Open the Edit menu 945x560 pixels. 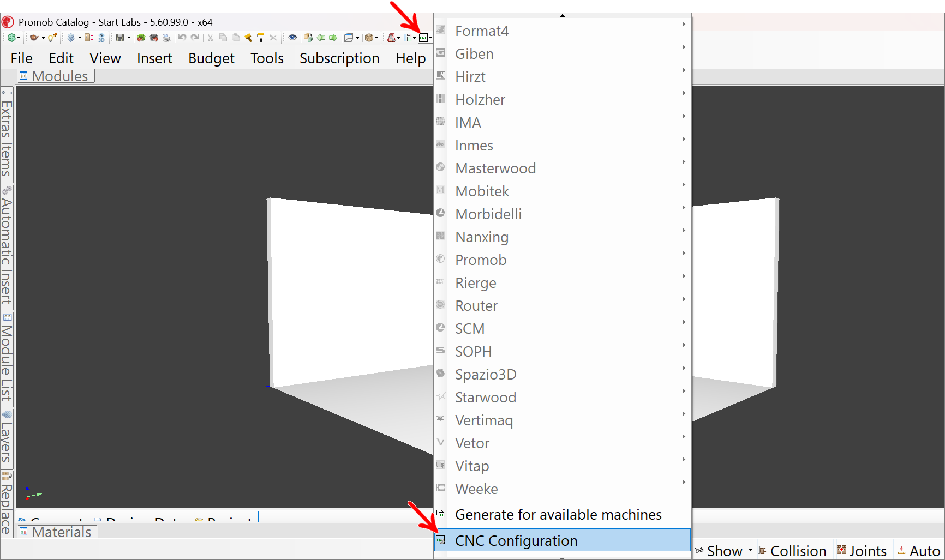click(61, 58)
